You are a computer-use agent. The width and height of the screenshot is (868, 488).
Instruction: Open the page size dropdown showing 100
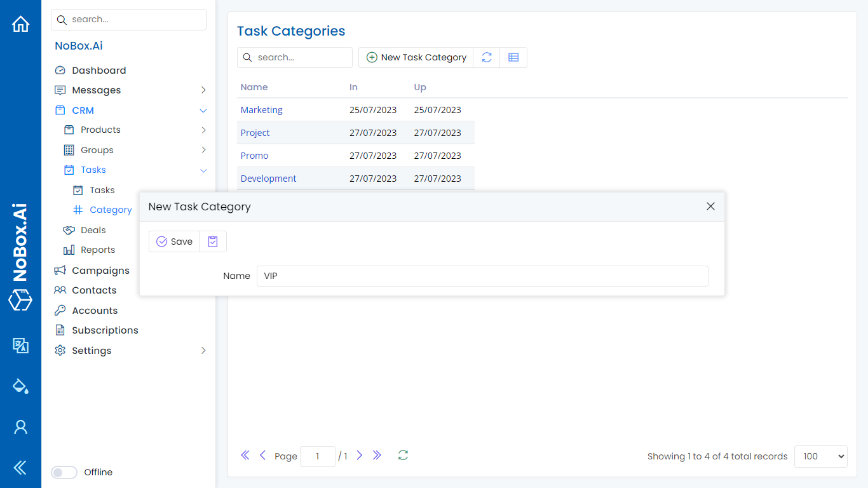(820, 456)
